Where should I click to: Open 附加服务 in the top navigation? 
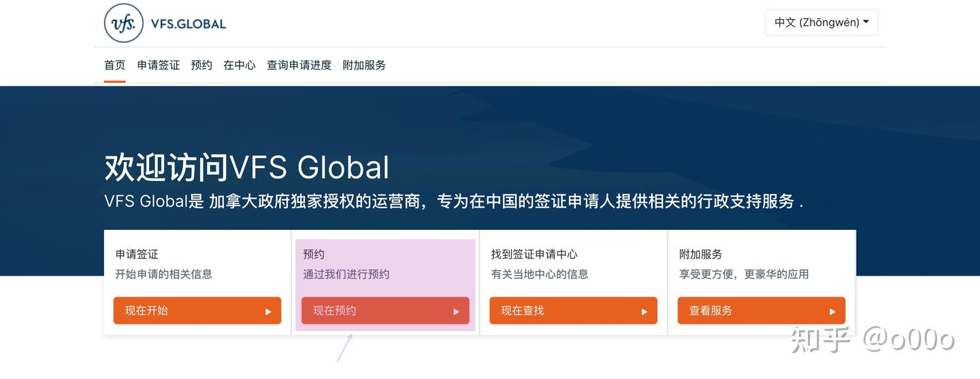coord(364,65)
